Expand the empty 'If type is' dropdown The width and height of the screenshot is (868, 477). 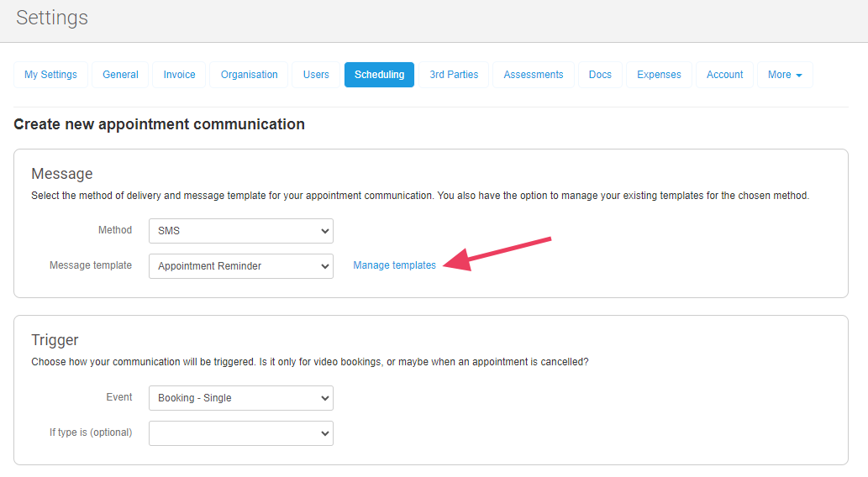click(x=240, y=433)
